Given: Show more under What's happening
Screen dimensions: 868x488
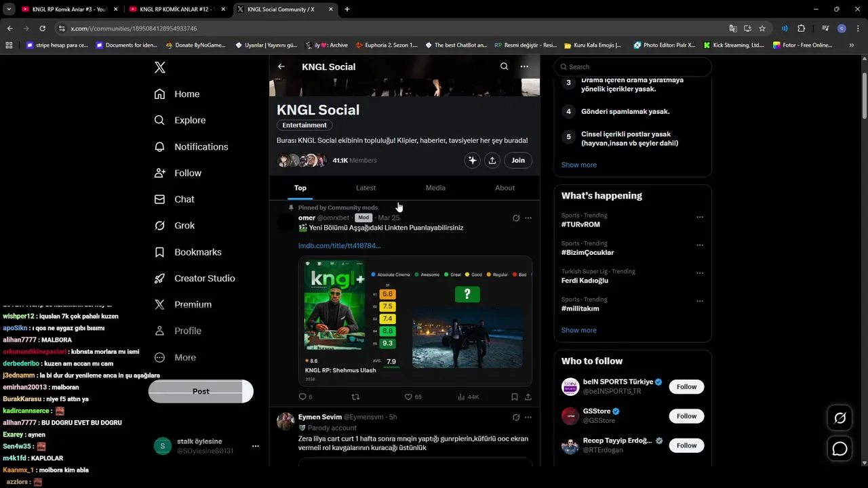Looking at the screenshot, I should click(x=579, y=330).
